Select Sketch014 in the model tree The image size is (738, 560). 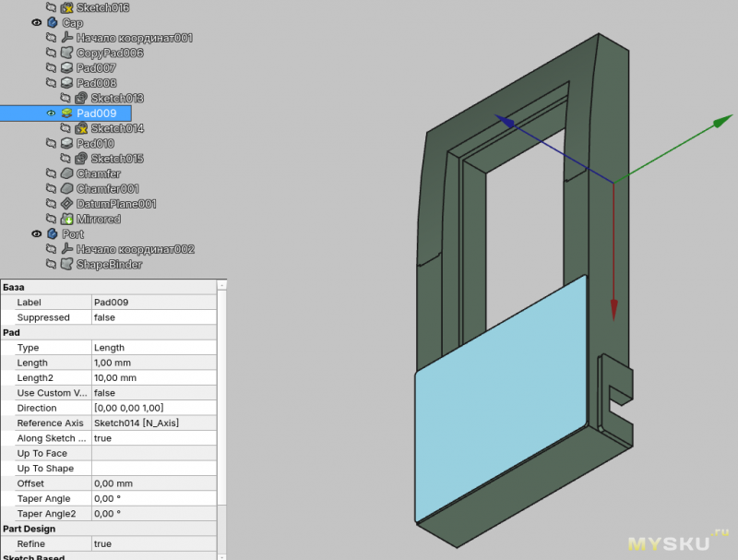coord(116,128)
